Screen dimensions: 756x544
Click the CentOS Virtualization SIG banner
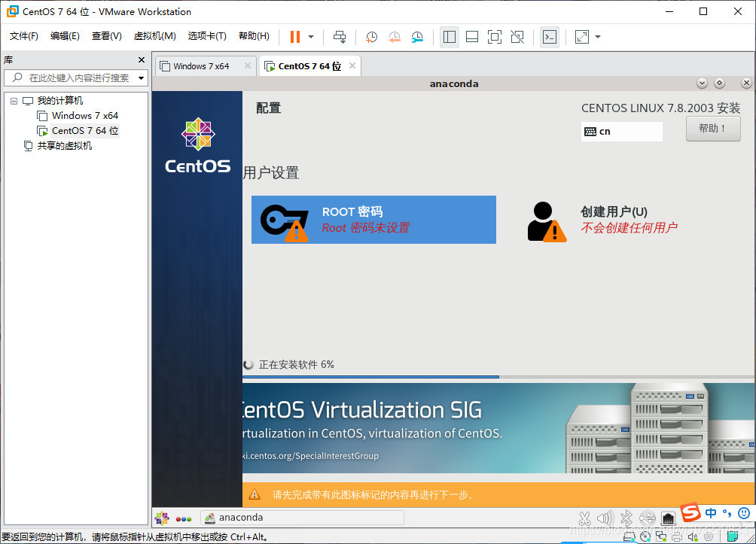498,428
